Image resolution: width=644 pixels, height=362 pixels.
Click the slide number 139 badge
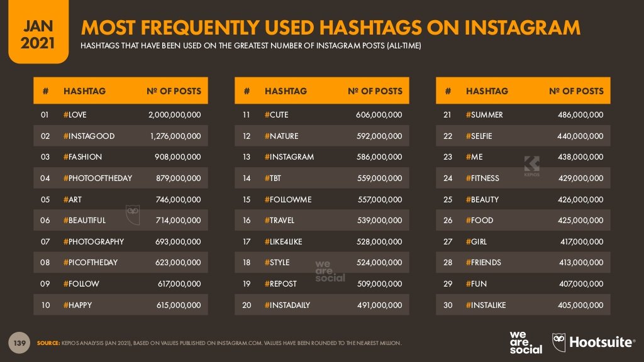19,343
